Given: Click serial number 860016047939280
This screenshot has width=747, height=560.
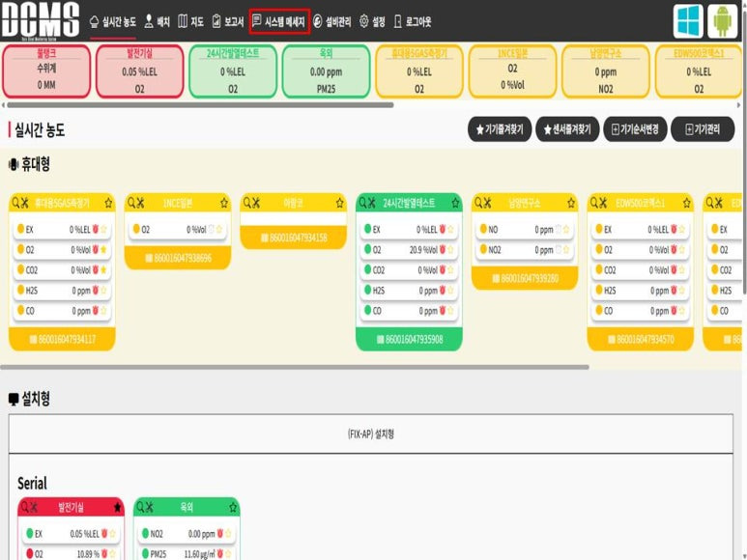Looking at the screenshot, I should pos(525,278).
